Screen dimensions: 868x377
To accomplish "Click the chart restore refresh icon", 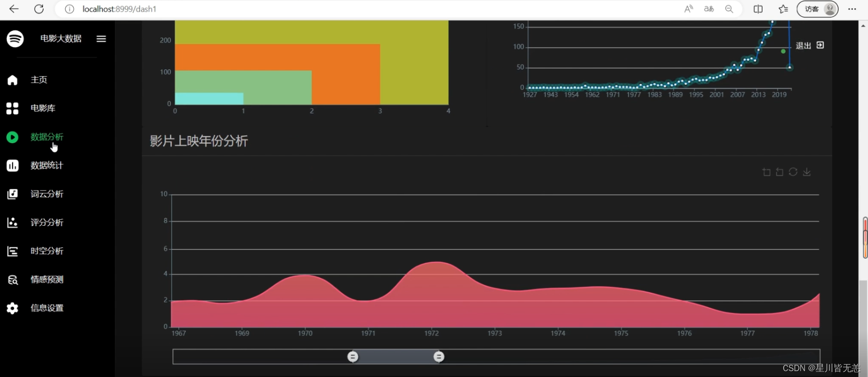I will (793, 172).
